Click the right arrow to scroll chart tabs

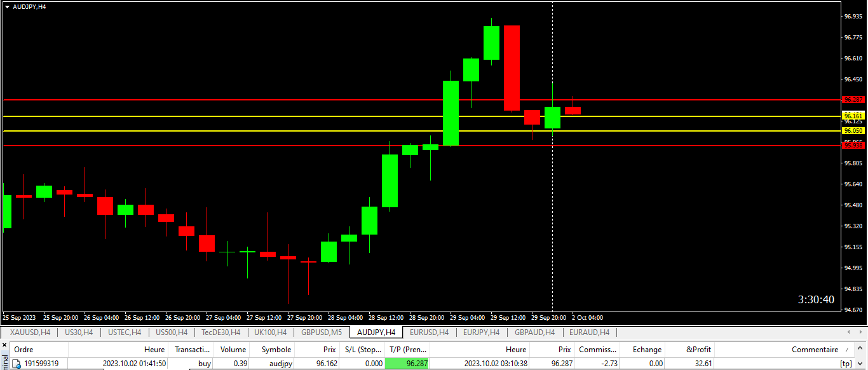pos(860,332)
